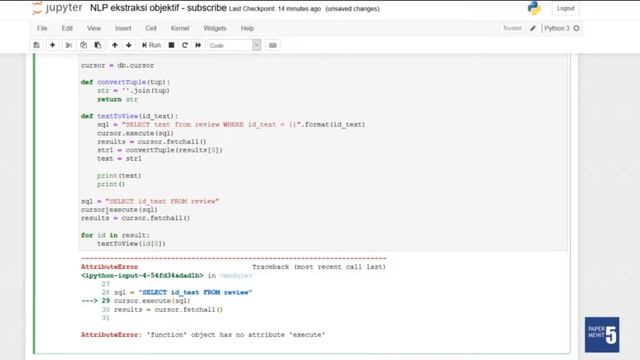
Task: Click the 'for id in result:' line
Action: click(x=115, y=235)
